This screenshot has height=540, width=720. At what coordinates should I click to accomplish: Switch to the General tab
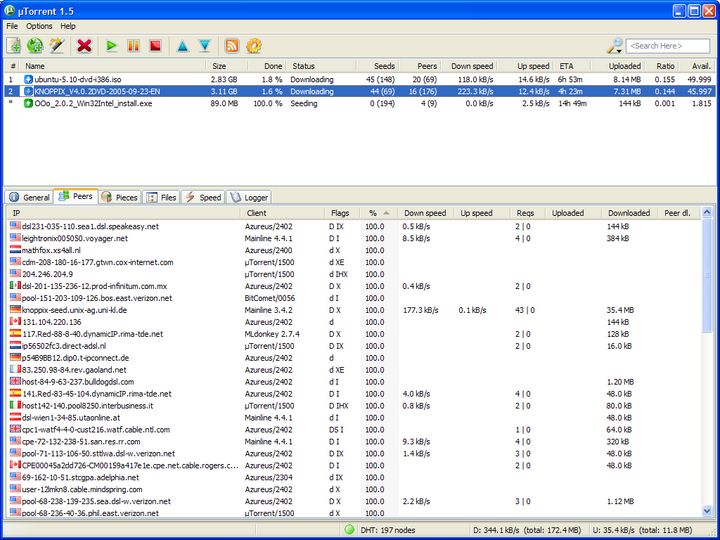(x=29, y=197)
